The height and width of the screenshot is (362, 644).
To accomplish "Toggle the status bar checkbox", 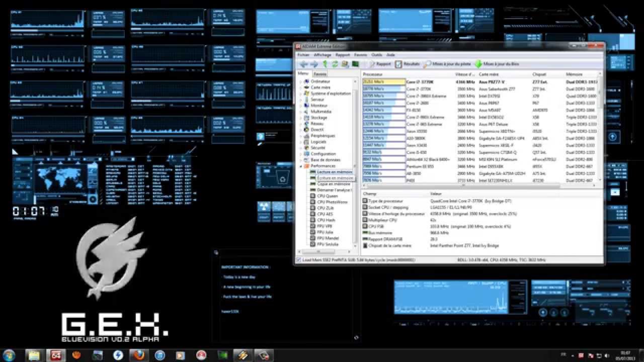I will tap(299, 260).
